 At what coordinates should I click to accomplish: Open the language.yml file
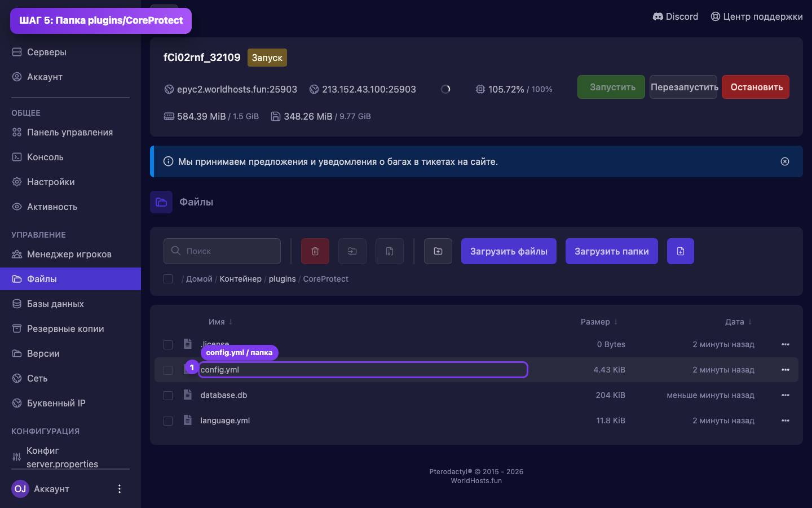click(x=225, y=421)
